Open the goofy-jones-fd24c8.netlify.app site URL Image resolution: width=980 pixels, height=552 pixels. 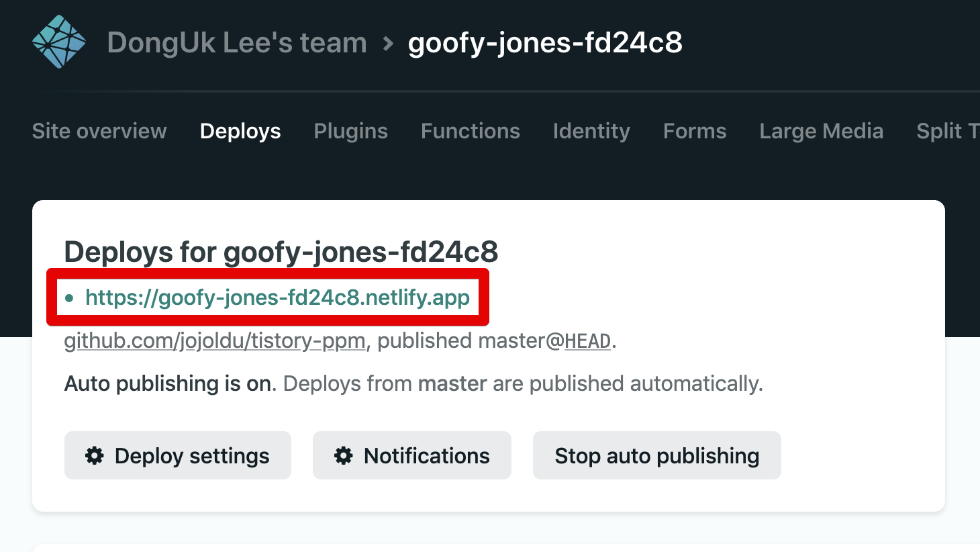click(x=278, y=297)
